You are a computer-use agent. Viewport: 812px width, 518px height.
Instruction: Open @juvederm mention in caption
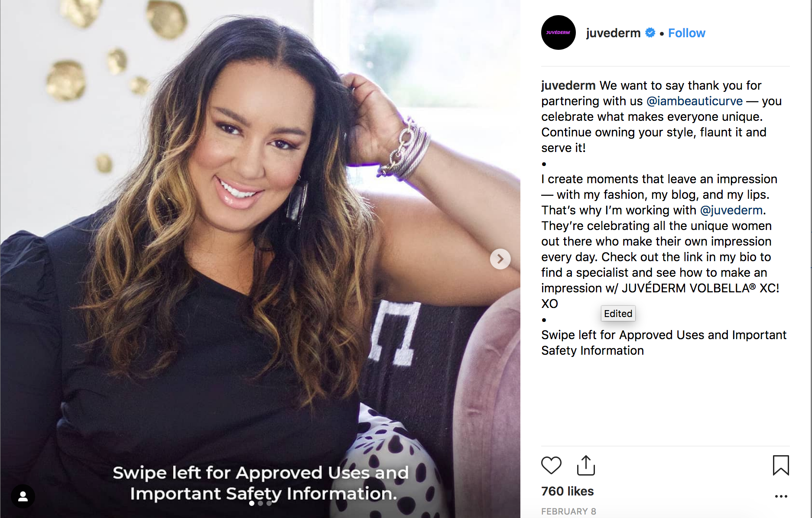(731, 210)
